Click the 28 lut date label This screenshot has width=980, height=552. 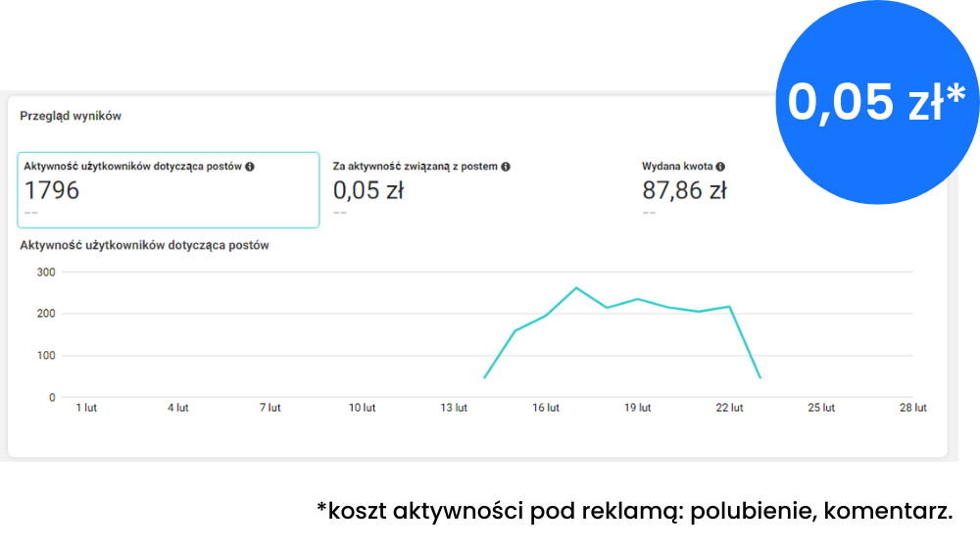[x=912, y=408]
